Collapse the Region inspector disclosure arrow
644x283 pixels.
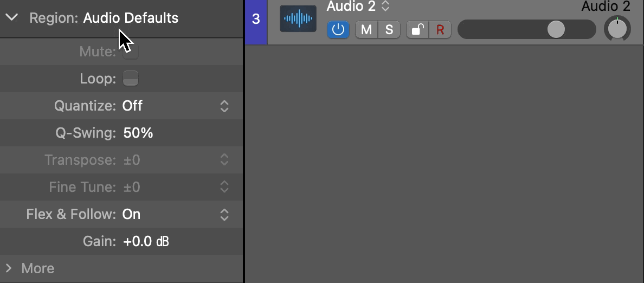12,18
